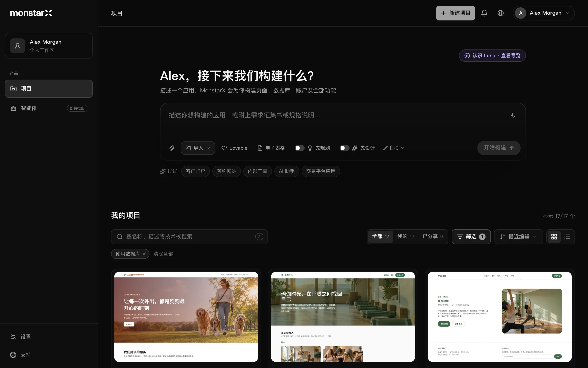
Task: Click the 智能体 sidebar item
Action: [49, 108]
